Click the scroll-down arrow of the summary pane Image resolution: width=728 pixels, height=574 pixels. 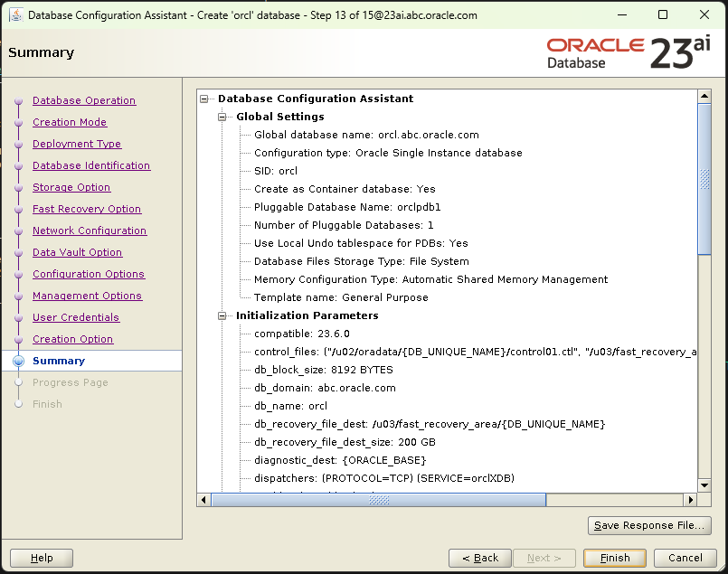coord(704,485)
